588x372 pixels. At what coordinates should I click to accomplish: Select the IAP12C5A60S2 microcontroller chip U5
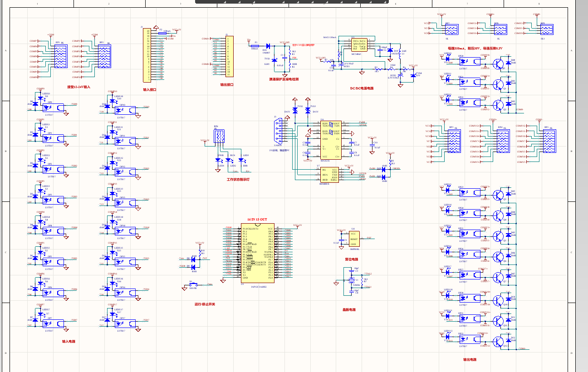click(257, 253)
